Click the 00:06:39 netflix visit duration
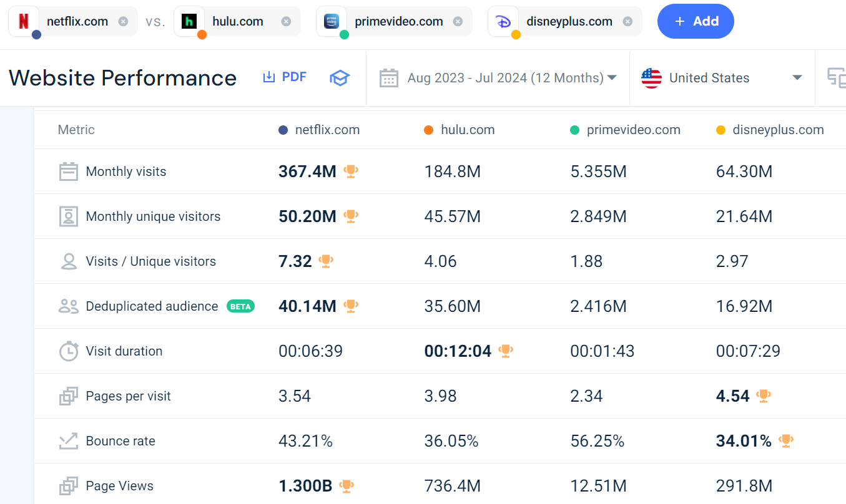846x504 pixels. coord(311,351)
